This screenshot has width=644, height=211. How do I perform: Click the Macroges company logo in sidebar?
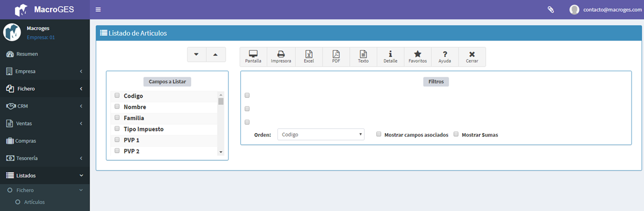pos(12,32)
